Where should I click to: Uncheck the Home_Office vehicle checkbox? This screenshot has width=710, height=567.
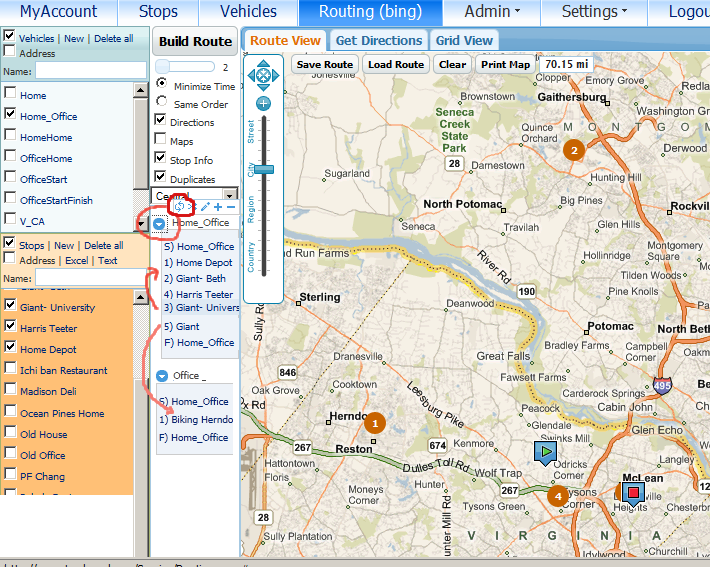pos(10,114)
